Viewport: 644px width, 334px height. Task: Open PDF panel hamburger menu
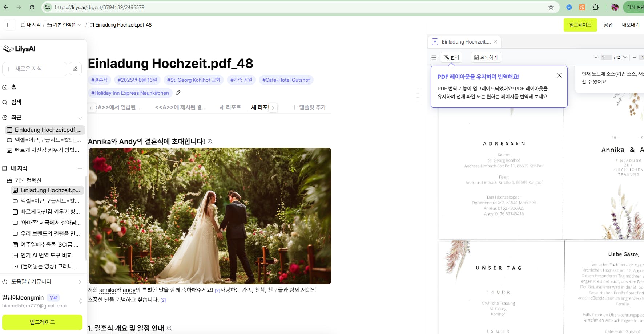[x=434, y=57]
